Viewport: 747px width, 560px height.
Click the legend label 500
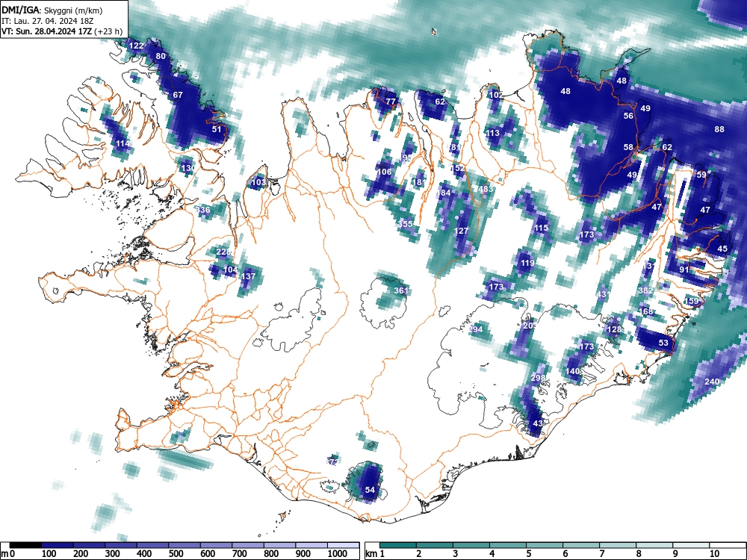[176, 554]
